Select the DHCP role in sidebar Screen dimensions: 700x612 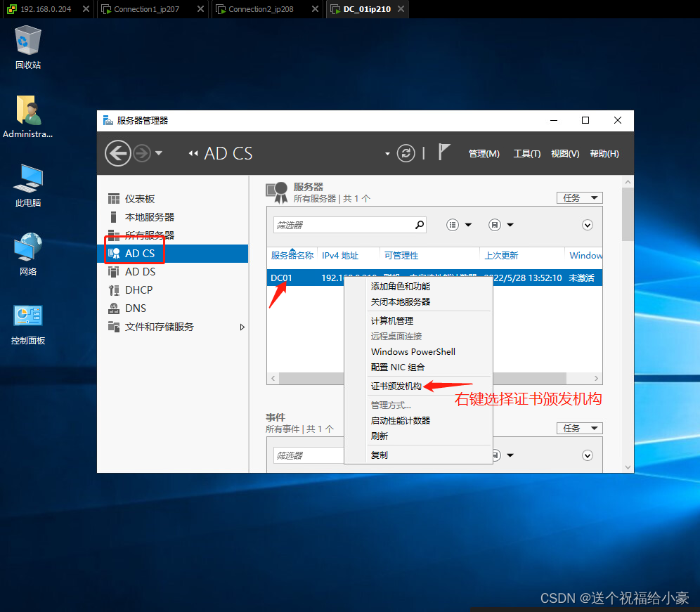[138, 289]
